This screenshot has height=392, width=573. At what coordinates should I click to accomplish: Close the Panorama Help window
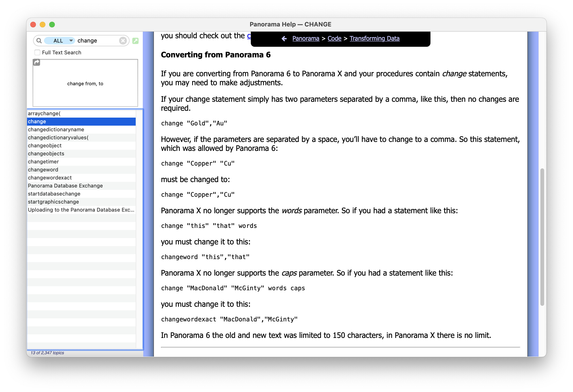point(33,24)
